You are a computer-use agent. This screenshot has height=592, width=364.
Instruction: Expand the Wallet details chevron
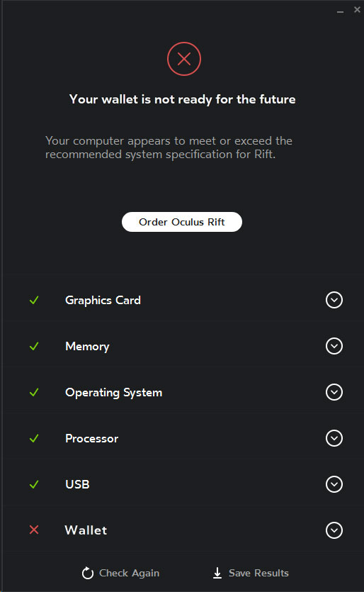tap(334, 530)
